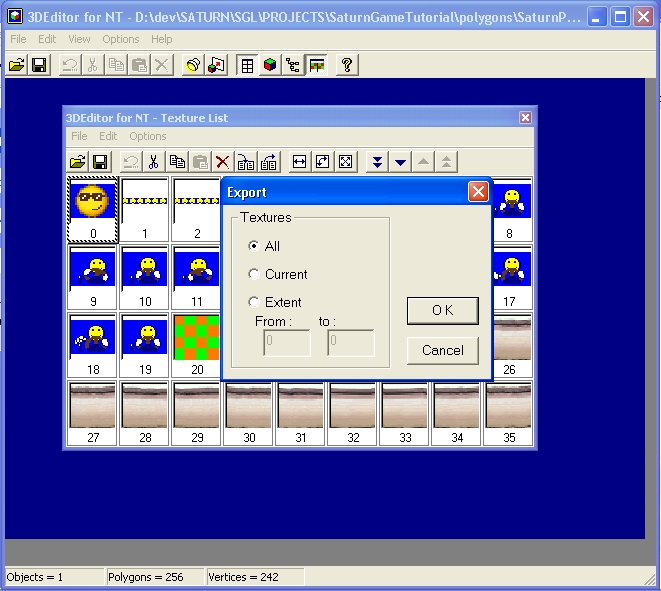Screen dimensions: 661x591
Task: Close the Texture List window
Action: [525, 118]
